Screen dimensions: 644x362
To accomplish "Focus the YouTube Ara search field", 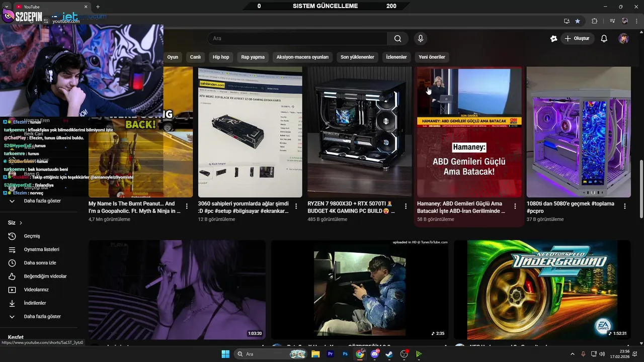I will (x=297, y=39).
